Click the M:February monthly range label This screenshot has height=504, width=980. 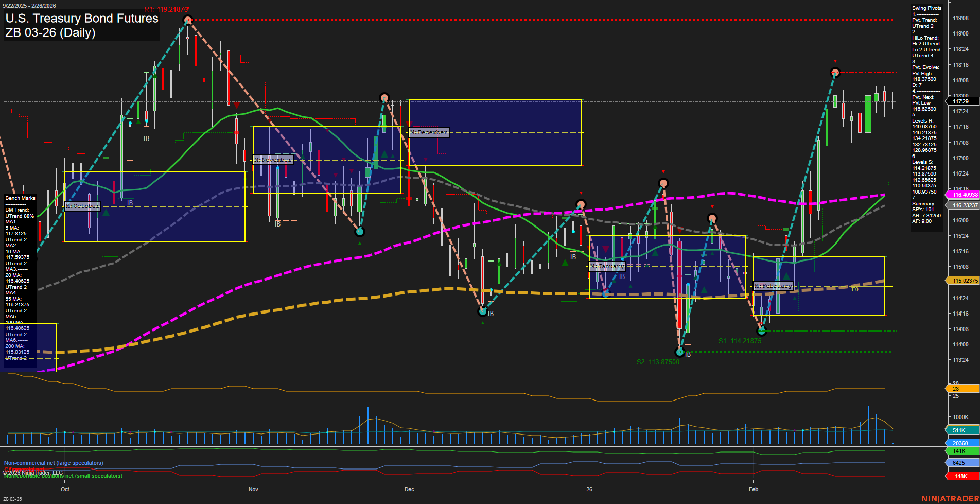coord(773,286)
